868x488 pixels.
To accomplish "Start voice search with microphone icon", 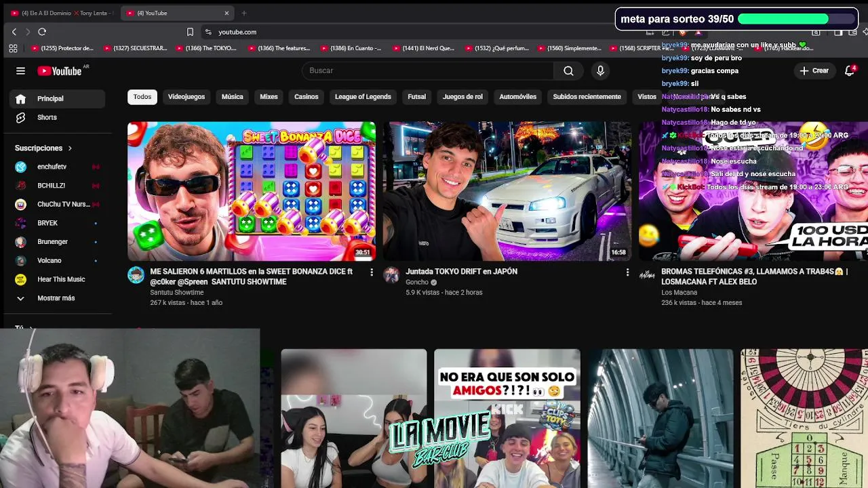I will point(600,70).
